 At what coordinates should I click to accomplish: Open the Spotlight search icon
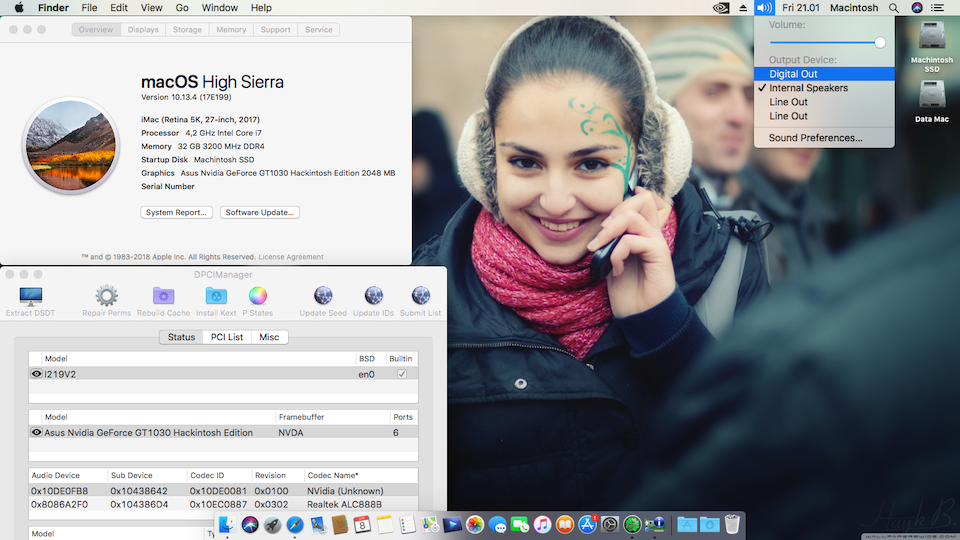pyautogui.click(x=893, y=8)
